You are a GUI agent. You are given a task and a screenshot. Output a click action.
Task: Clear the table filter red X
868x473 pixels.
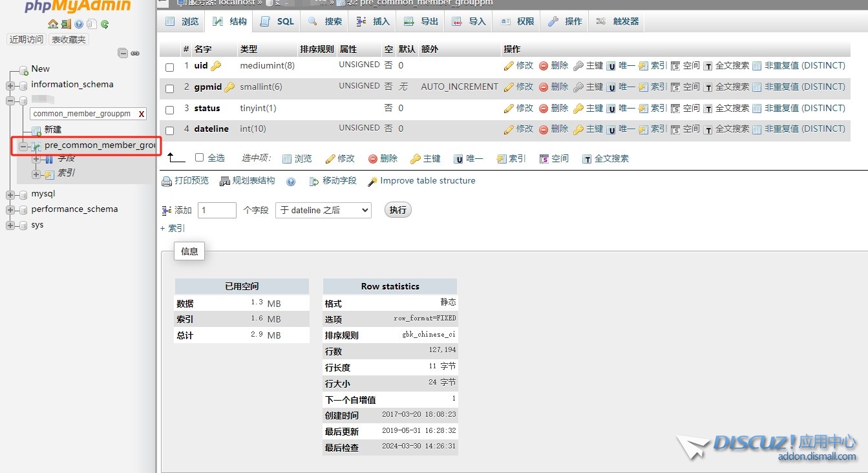pyautogui.click(x=142, y=114)
